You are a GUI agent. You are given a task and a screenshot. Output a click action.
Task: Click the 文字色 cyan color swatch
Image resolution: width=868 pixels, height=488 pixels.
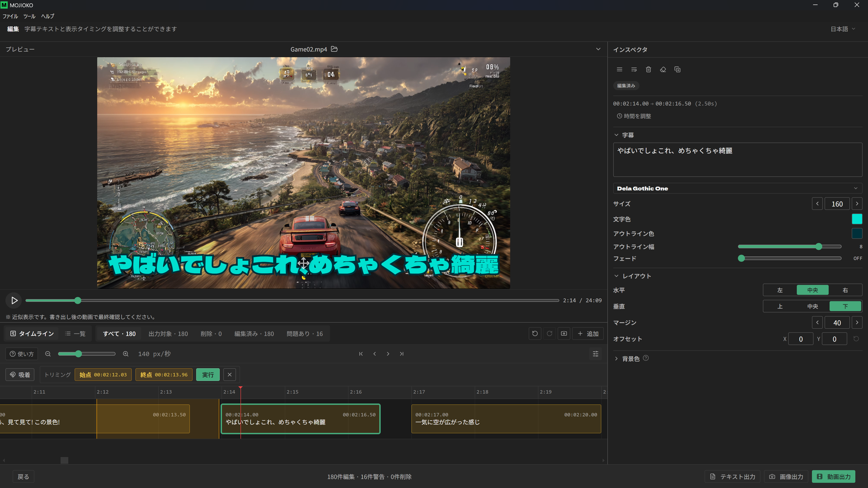coord(857,219)
